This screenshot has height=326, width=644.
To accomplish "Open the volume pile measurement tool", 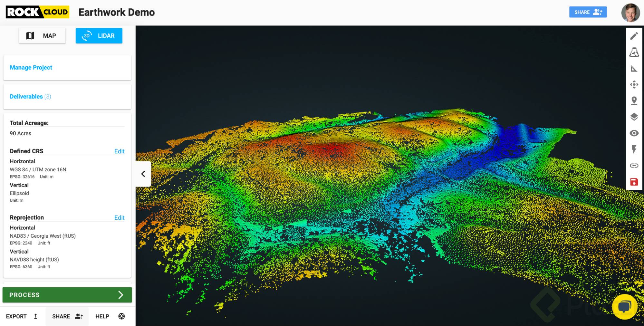I will tap(634, 52).
